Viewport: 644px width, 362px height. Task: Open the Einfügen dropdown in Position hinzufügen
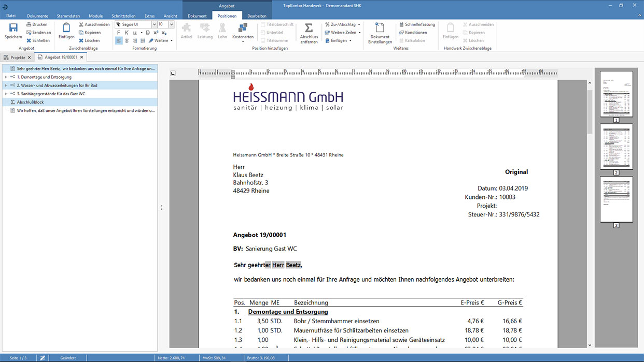pos(338,40)
